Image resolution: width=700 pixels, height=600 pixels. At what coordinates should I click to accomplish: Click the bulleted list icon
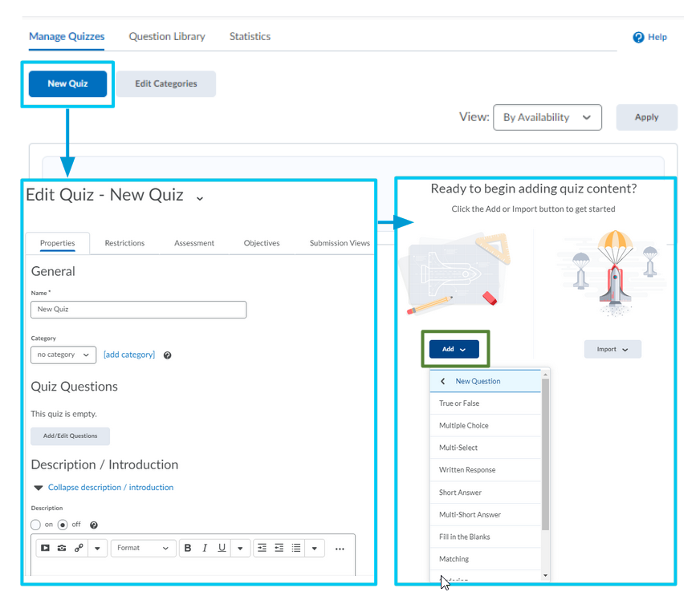[x=296, y=548]
